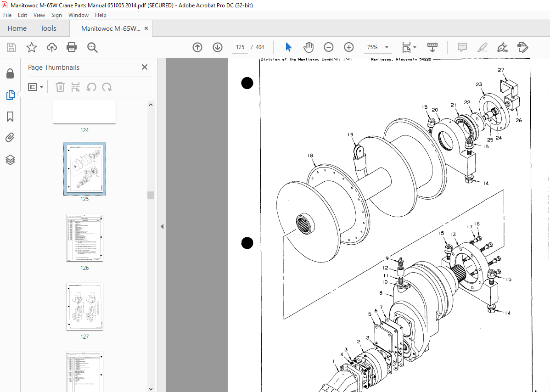Open the Layers panel icon
This screenshot has height=392, width=550.
pyautogui.click(x=10, y=160)
